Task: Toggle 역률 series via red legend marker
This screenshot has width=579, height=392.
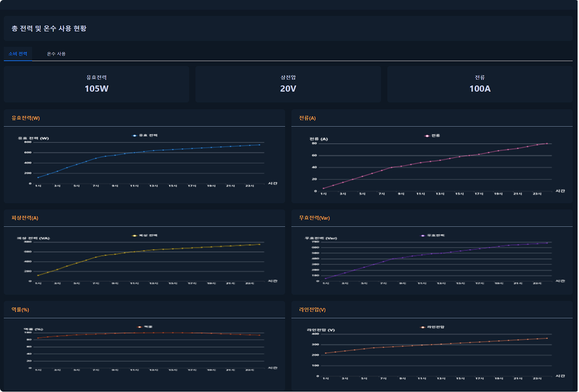Action: [x=140, y=327]
